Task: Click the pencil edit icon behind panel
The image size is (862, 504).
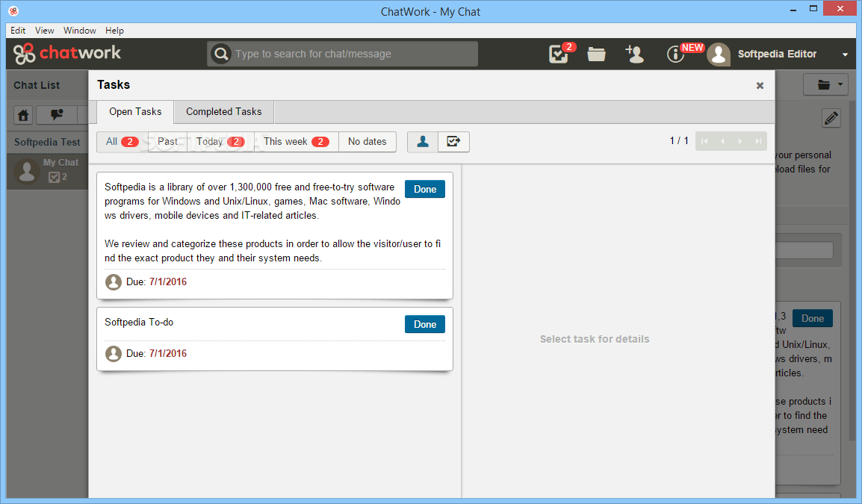Action: [831, 118]
